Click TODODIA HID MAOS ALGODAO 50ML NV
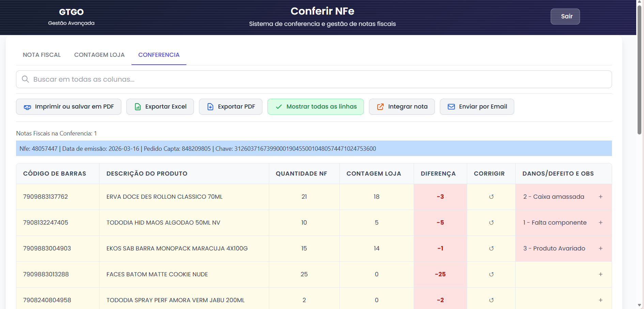Image resolution: width=644 pixels, height=309 pixels. (164, 223)
